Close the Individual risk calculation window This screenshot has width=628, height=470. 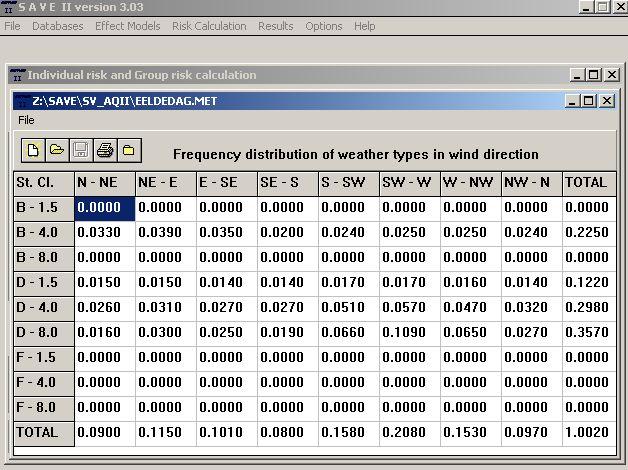click(x=612, y=75)
